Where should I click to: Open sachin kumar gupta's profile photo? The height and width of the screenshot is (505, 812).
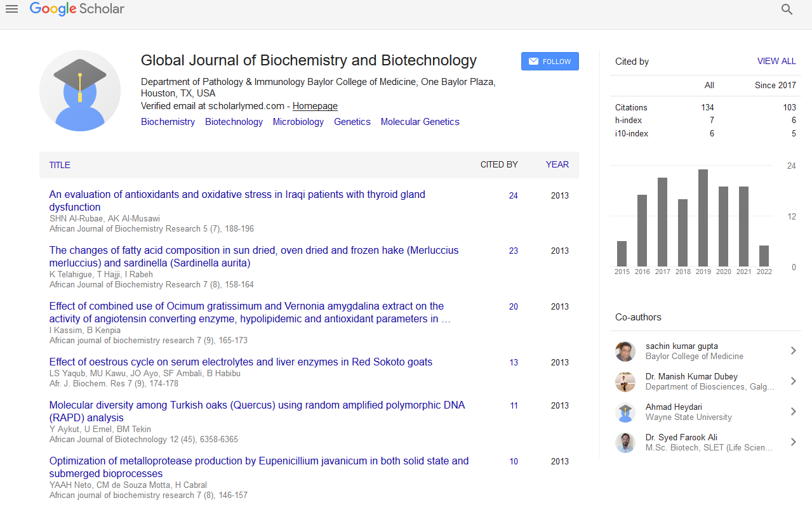[x=625, y=351]
